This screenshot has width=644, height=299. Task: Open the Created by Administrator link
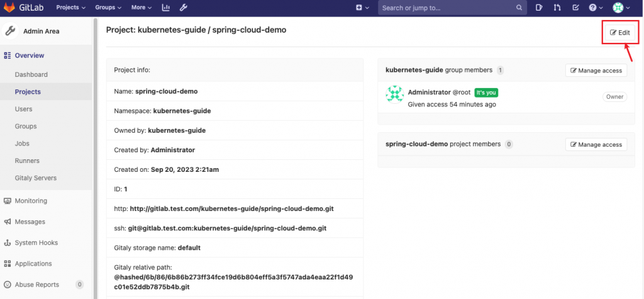coord(173,150)
